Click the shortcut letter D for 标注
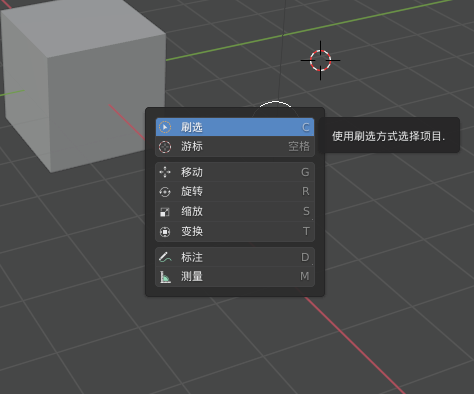The image size is (474, 394). tap(305, 257)
